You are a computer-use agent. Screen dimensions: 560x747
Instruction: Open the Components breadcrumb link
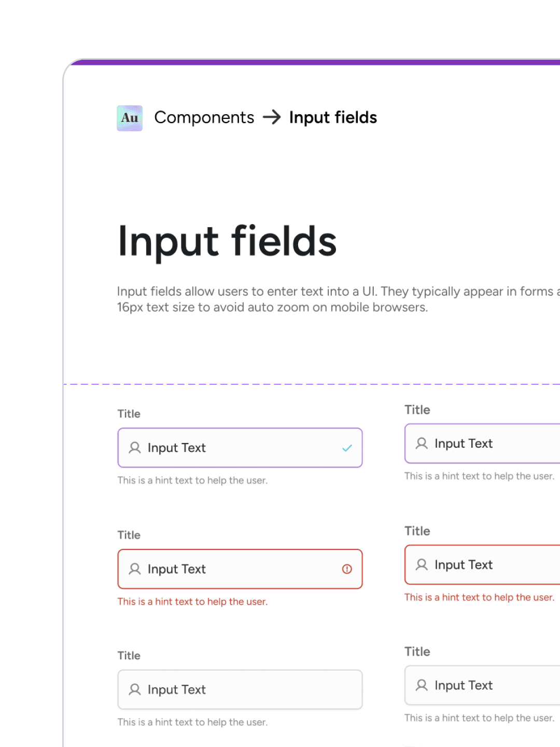pos(204,118)
